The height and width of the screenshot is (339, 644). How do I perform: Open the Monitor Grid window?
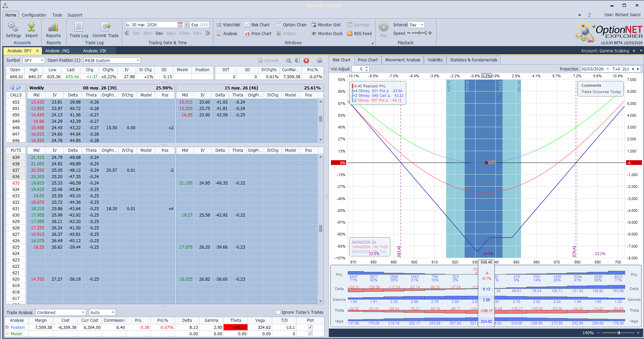pyautogui.click(x=326, y=25)
